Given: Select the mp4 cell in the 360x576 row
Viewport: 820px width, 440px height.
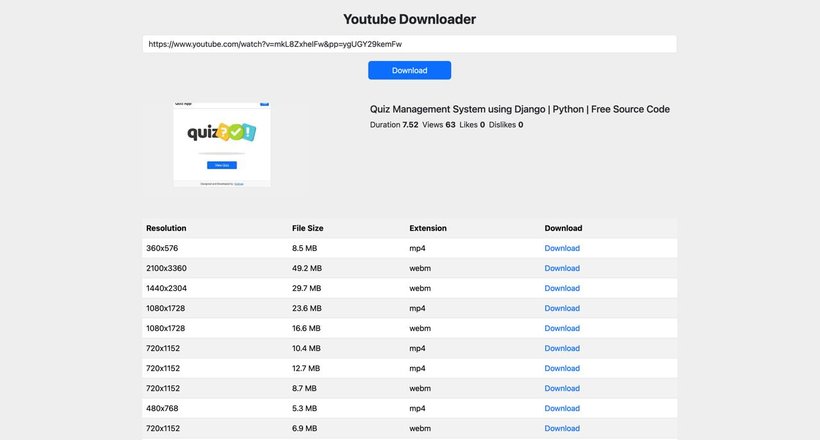Looking at the screenshot, I should click(417, 248).
